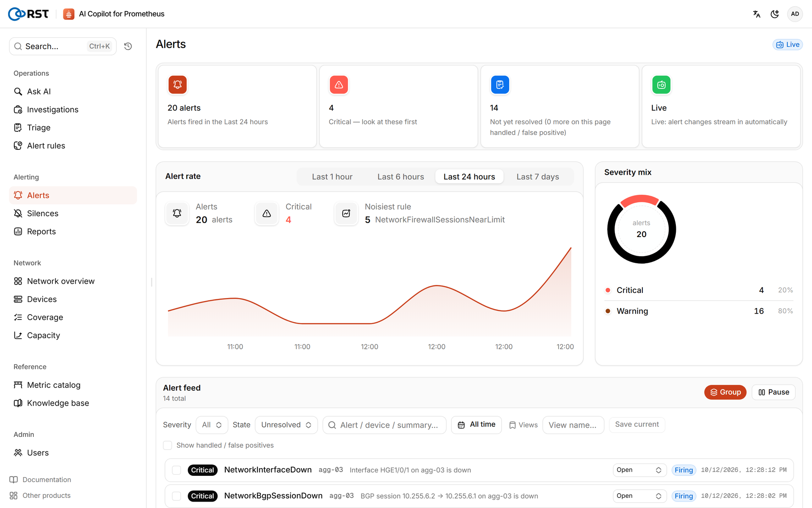Open the language translation icon
The height and width of the screenshot is (508, 812).
757,14
